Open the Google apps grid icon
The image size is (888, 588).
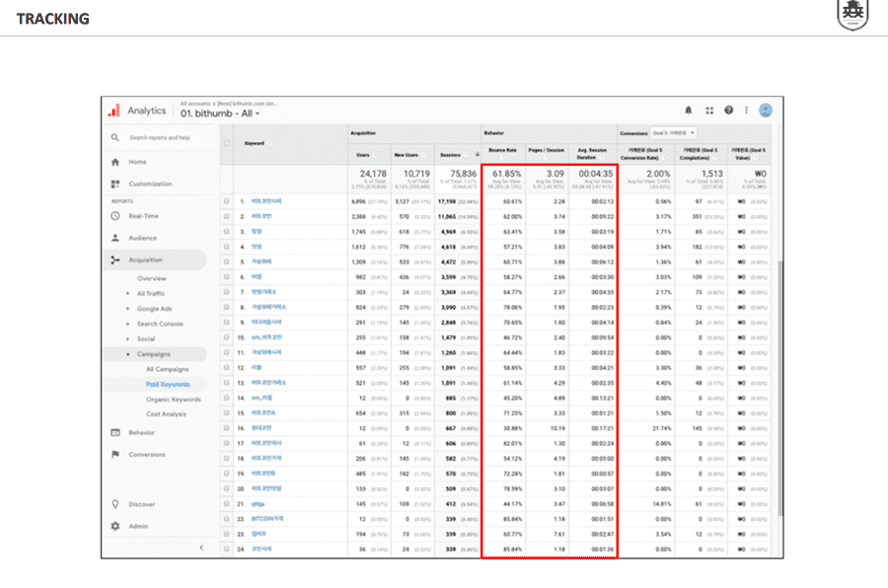pos(709,110)
